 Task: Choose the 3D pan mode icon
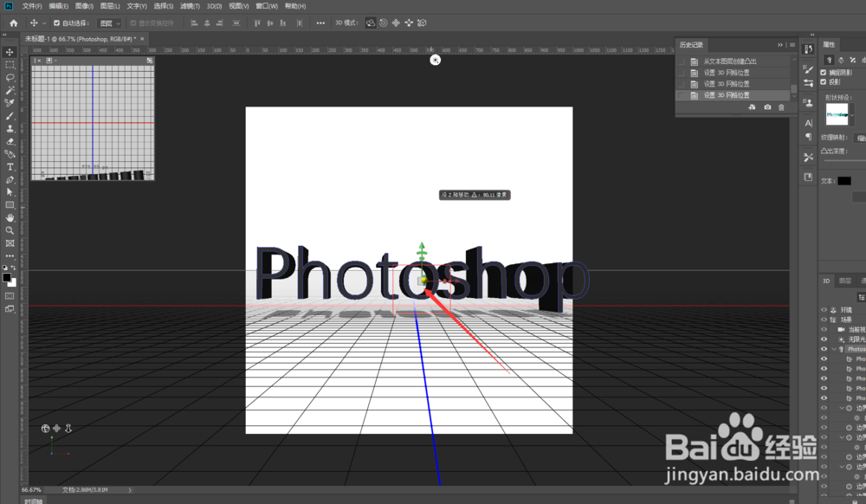pyautogui.click(x=396, y=23)
